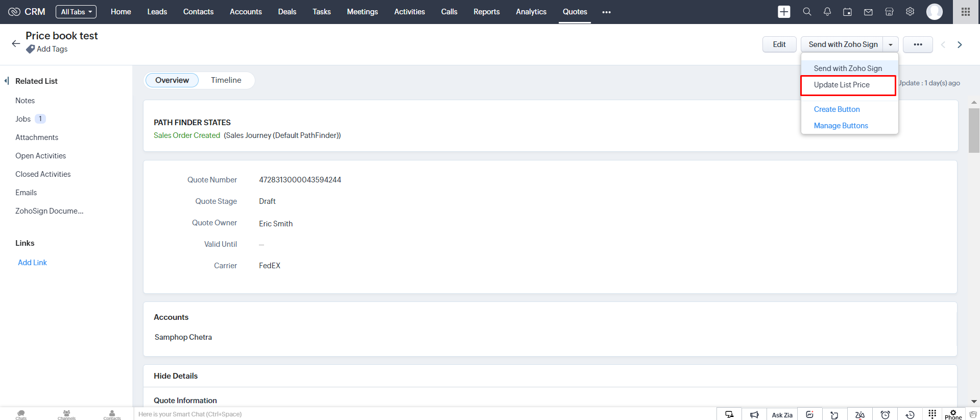The height and width of the screenshot is (420, 980).
Task: Toggle the Send with Zoho Sign dropdown arrow
Action: [x=891, y=44]
